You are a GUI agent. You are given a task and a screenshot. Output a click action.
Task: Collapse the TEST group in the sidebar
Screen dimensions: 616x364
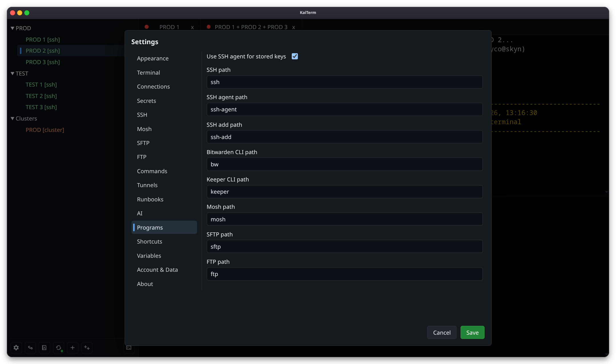pos(13,73)
